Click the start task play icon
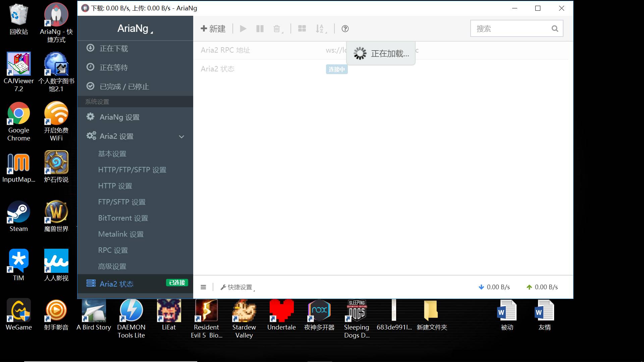The width and height of the screenshot is (644, 362). (243, 29)
